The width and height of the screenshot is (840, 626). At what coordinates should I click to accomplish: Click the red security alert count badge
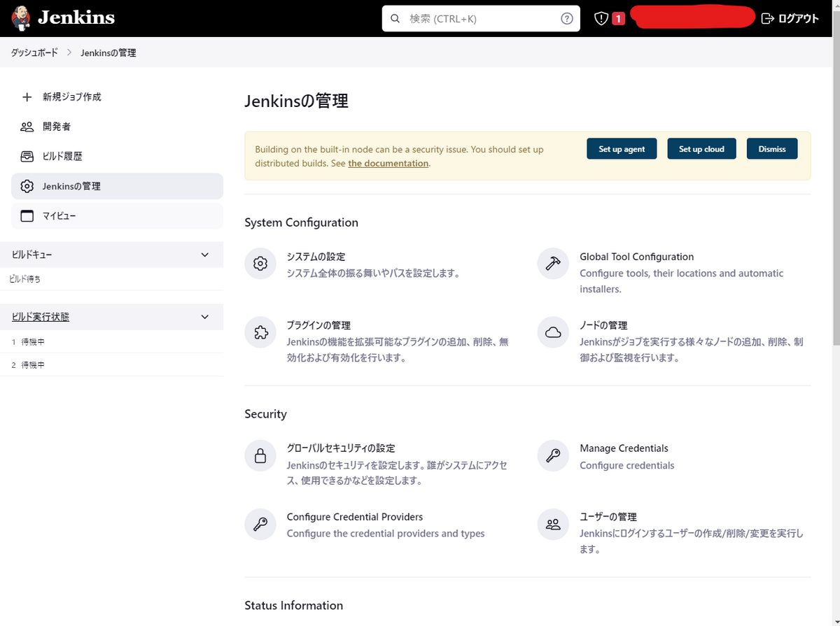618,19
